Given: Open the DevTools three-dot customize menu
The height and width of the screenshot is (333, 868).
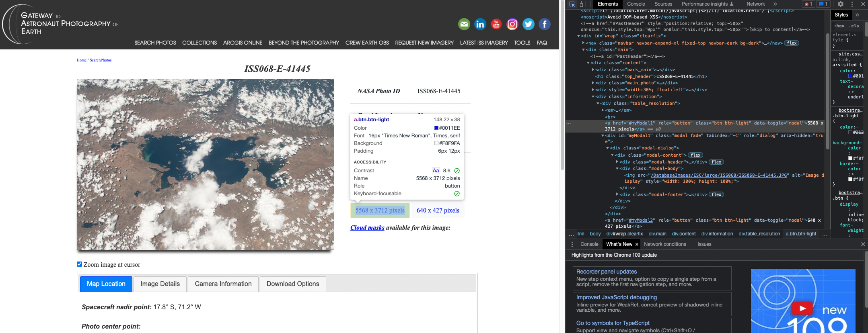Looking at the screenshot, I should point(852,4).
